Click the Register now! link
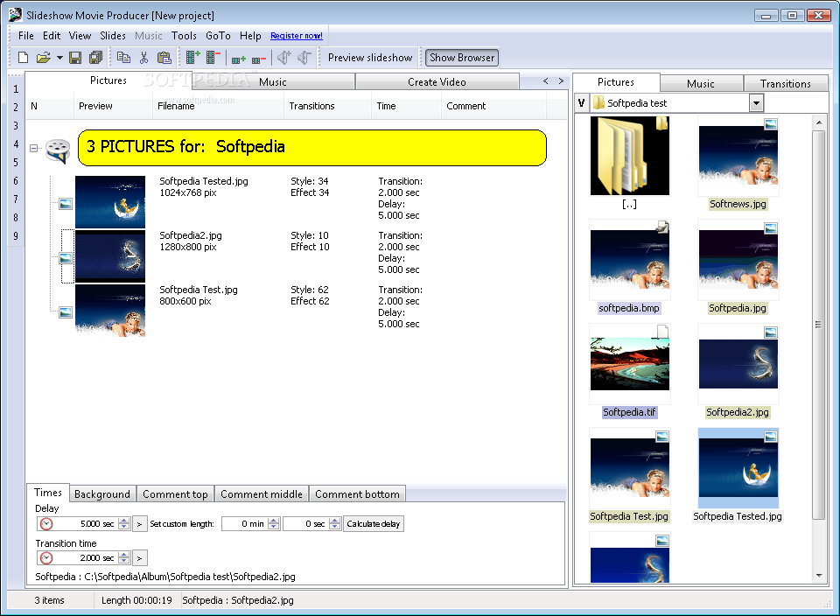The width and height of the screenshot is (840, 616). tap(297, 35)
